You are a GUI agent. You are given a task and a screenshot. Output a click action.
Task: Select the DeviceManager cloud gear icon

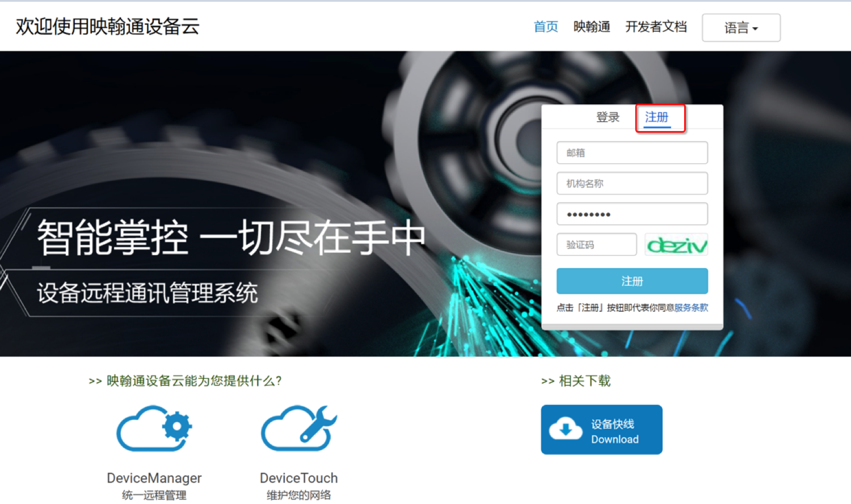[154, 429]
